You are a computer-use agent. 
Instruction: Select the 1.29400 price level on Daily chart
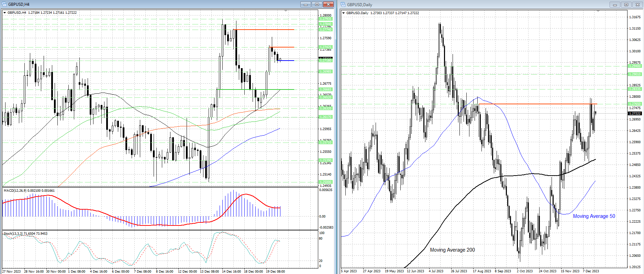point(634,66)
